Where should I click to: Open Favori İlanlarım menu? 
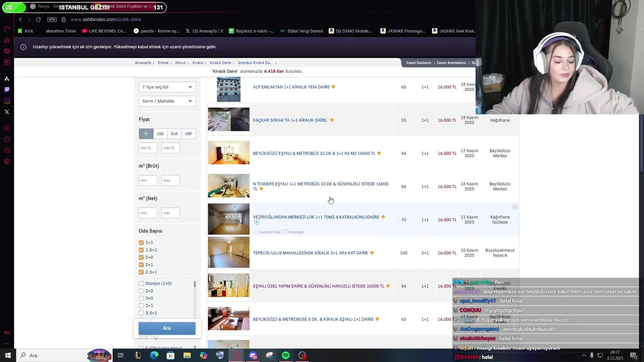click(419, 63)
